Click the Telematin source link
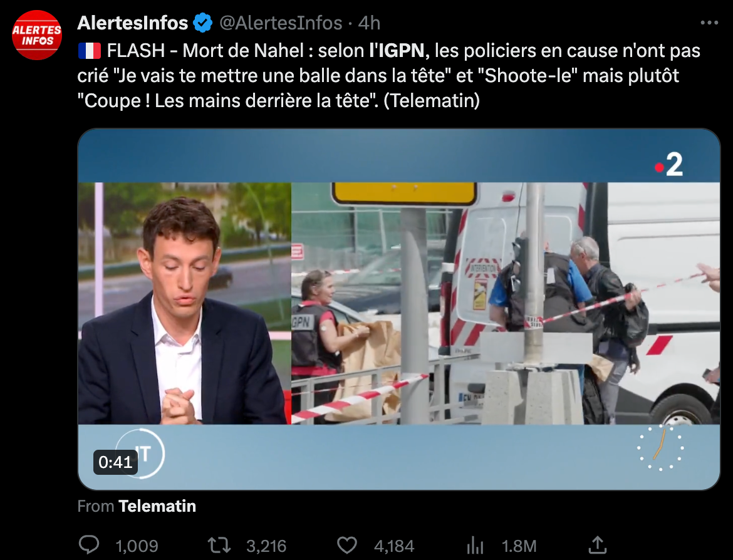 157,506
